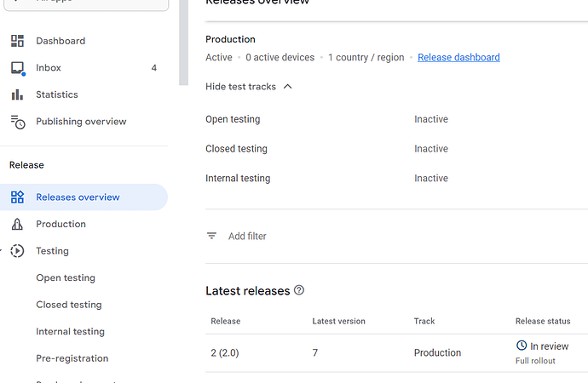588x383 pixels.
Task: Click the Production section heading
Action: pyautogui.click(x=230, y=39)
